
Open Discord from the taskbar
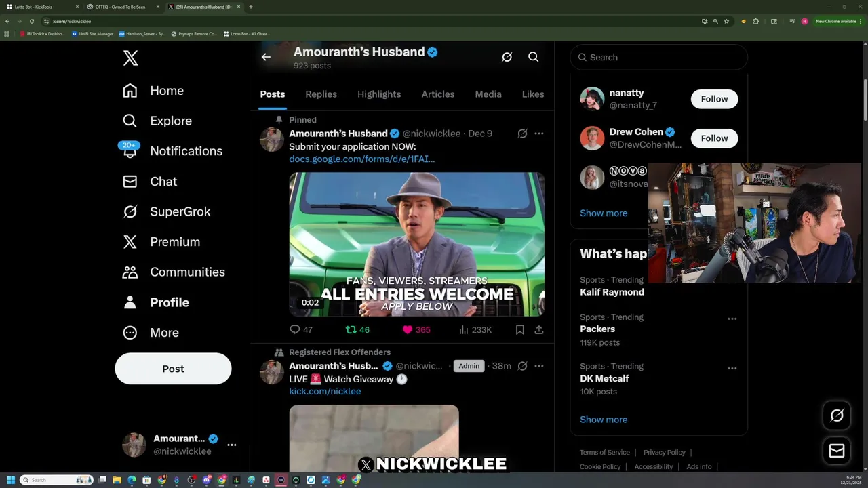(x=207, y=480)
